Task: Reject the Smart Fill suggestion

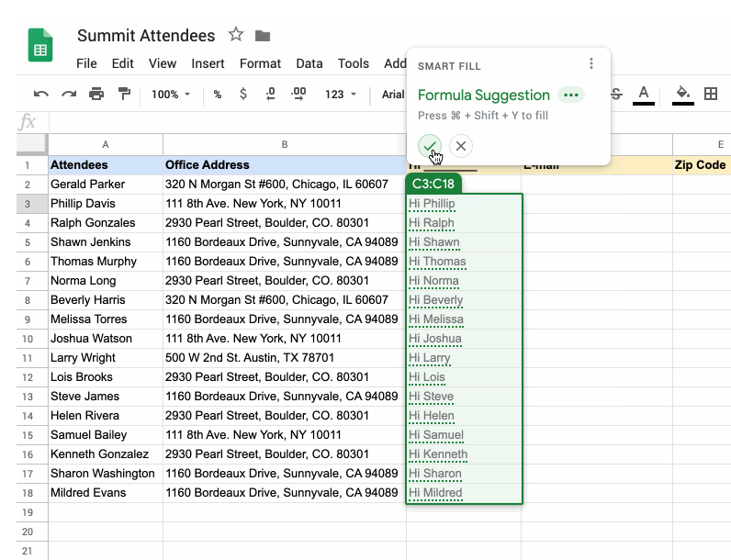Action: [x=461, y=146]
